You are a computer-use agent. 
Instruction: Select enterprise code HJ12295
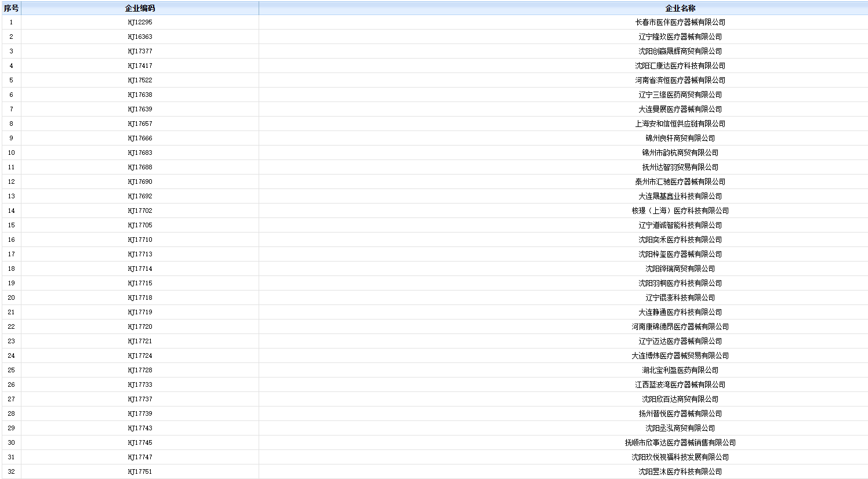pos(140,22)
